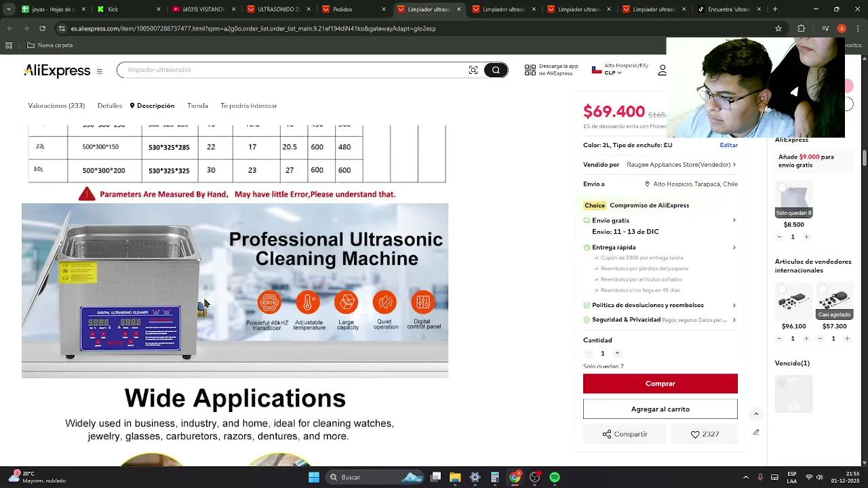Image resolution: width=868 pixels, height=488 pixels.
Task: Open the Windows Start menu
Action: click(314, 477)
